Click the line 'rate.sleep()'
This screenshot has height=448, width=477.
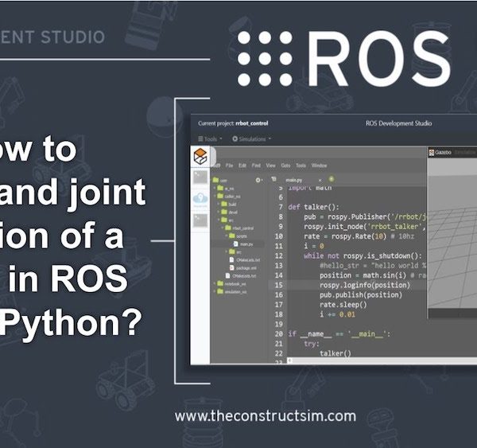click(x=343, y=305)
